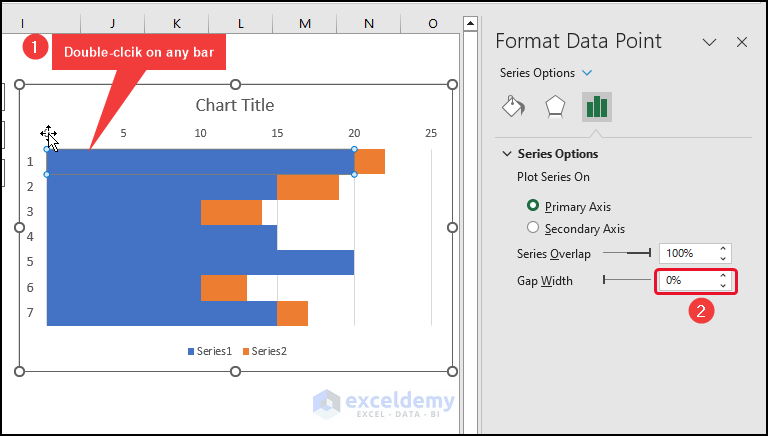This screenshot has width=768, height=436.
Task: Open the task pane options chevron
Action: point(709,42)
